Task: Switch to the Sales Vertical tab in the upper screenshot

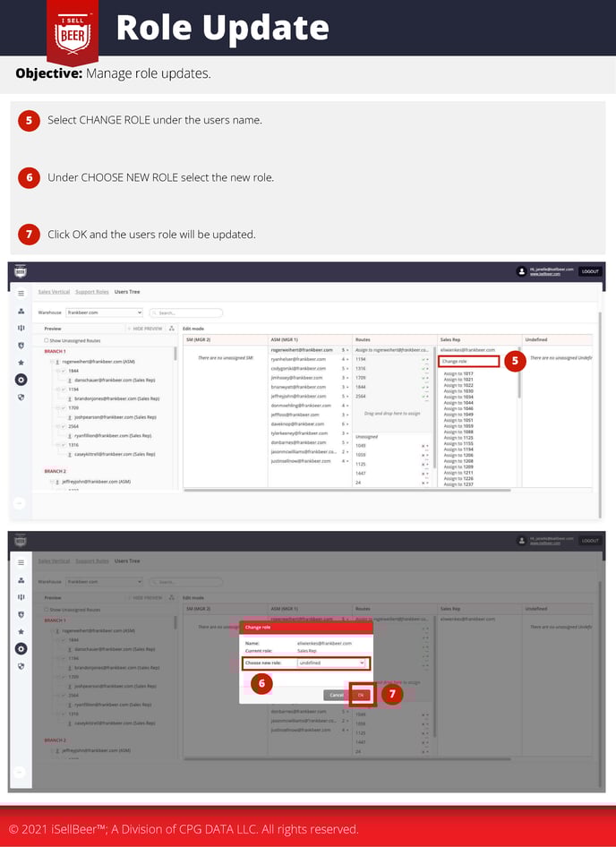Action: click(54, 292)
